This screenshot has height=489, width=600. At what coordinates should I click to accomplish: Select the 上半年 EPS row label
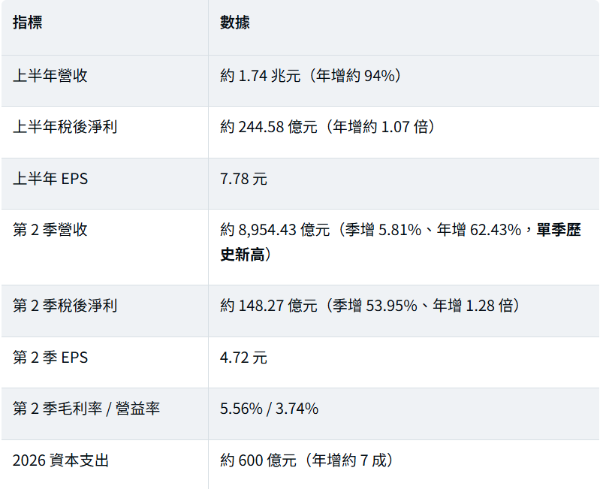click(50, 179)
